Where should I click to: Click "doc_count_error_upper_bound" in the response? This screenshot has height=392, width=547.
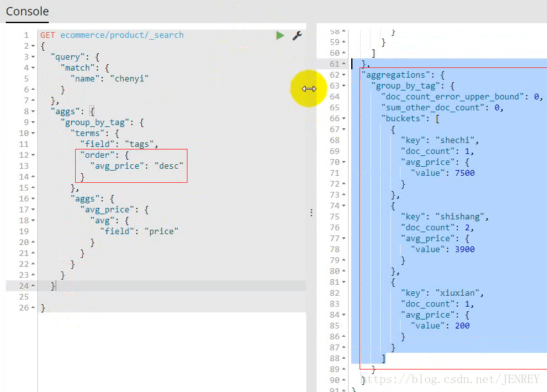pyautogui.click(x=453, y=97)
